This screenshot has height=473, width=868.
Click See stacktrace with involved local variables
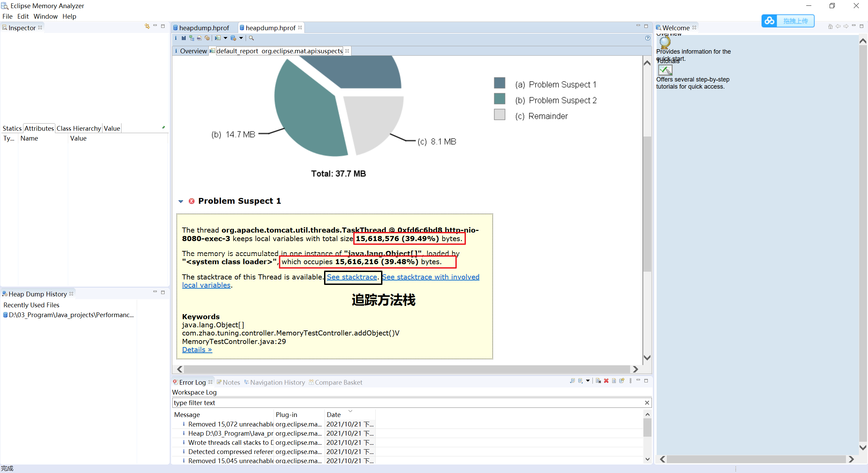click(431, 277)
